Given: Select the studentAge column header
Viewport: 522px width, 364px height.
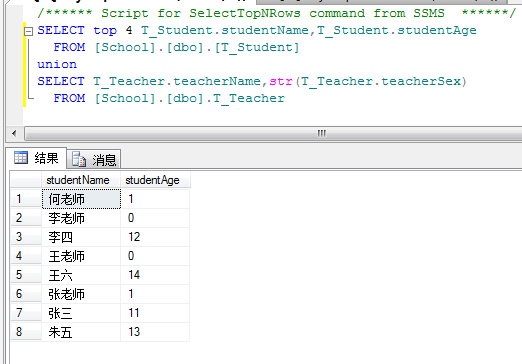Looking at the screenshot, I should (155, 180).
